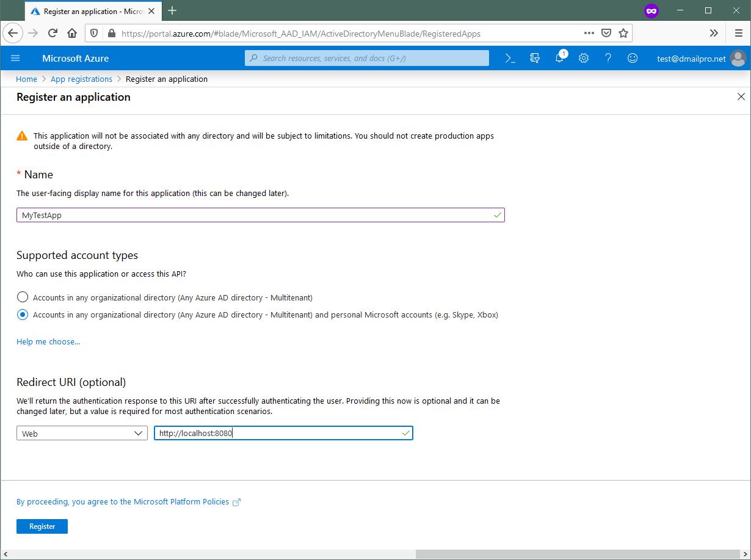Open the Help question mark icon
Viewport: 751px width, 560px height.
click(x=608, y=58)
